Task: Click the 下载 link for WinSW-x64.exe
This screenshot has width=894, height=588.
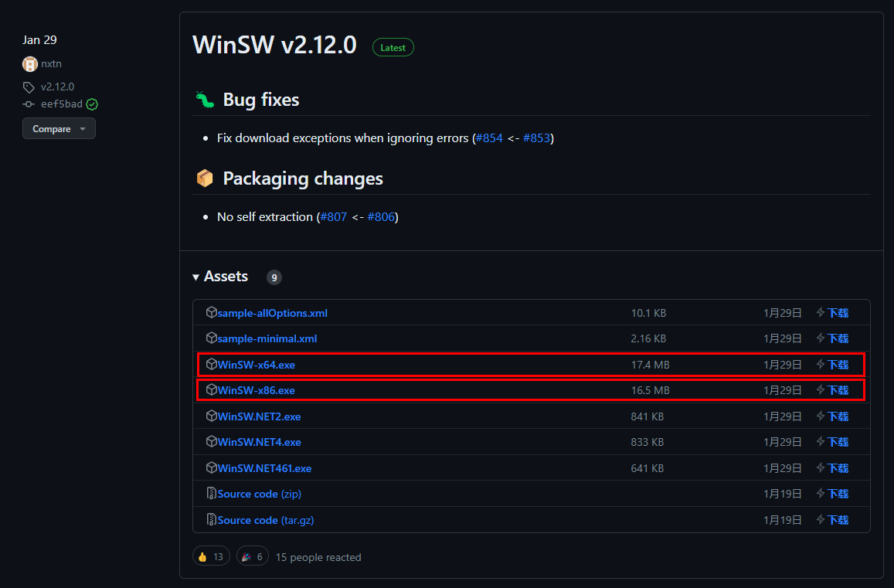Action: click(x=838, y=365)
